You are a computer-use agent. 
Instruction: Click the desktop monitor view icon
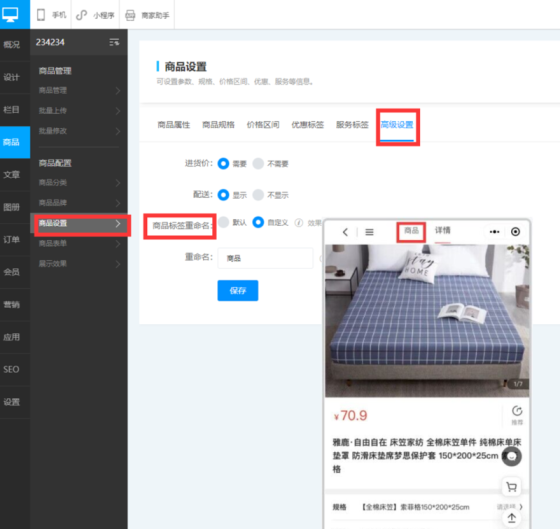pyautogui.click(x=10, y=15)
